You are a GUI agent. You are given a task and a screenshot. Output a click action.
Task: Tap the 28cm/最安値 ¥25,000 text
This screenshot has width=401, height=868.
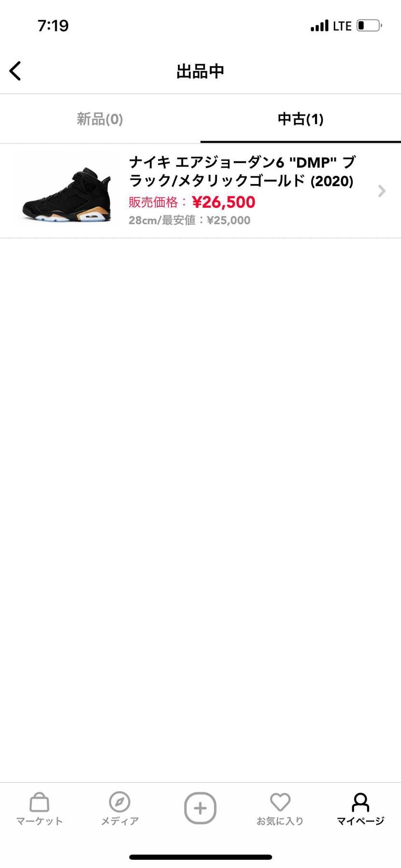pyautogui.click(x=189, y=220)
